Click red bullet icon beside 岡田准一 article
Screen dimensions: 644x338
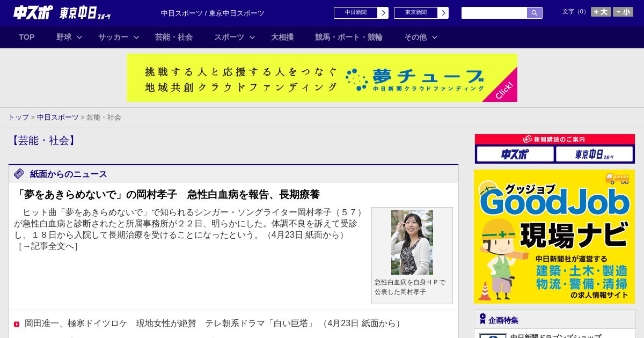[x=17, y=324]
